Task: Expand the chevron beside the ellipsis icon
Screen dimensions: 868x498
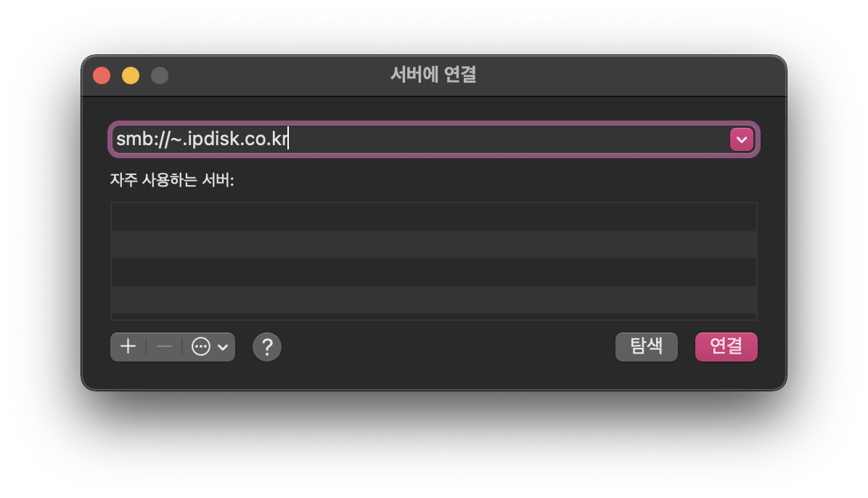Action: tap(223, 347)
